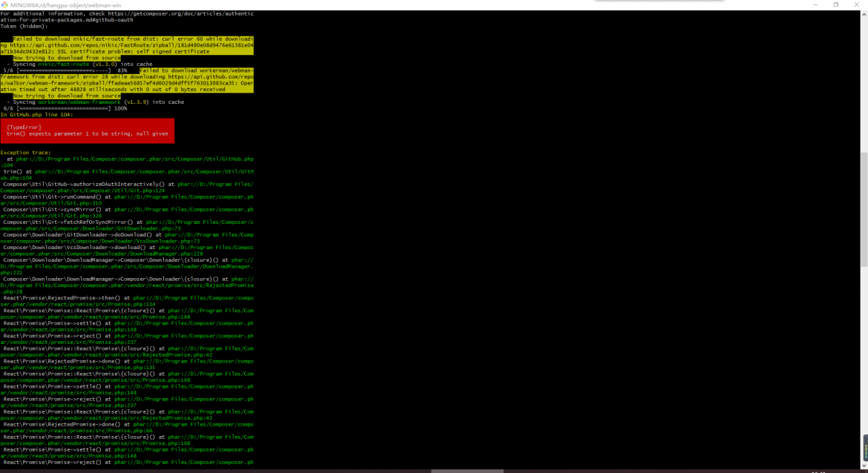868x473 pixels.
Task: Click the red '[TypeError]' label
Action: point(24,128)
